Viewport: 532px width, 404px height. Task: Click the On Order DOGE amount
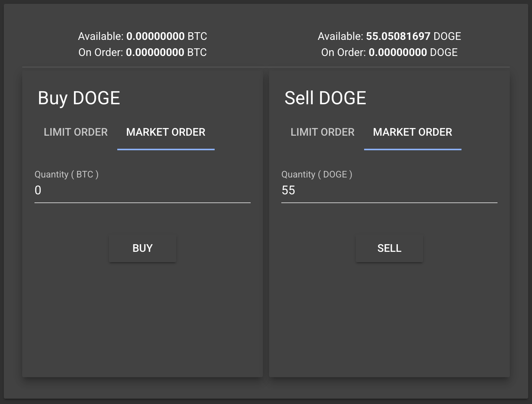[x=397, y=53]
